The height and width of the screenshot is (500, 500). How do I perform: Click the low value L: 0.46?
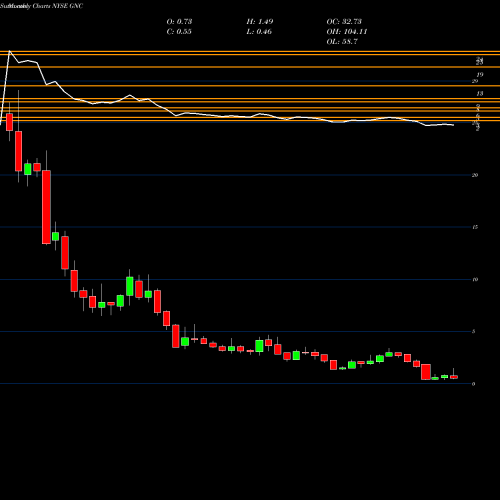click(x=259, y=31)
